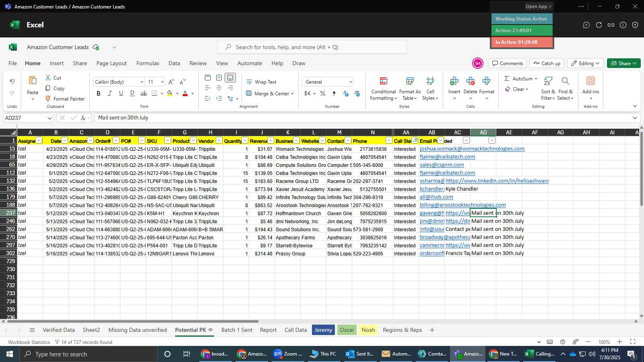Screen dimensions: 644x362
Task: Click the increase indent icon
Action: click(219, 98)
